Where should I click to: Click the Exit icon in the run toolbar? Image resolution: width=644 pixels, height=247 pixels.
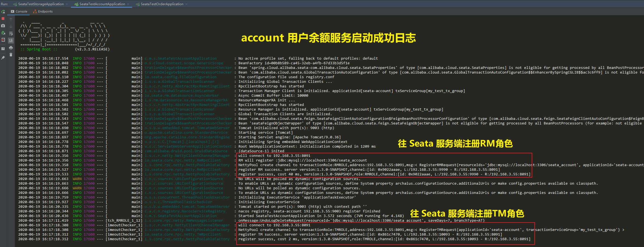3,40
